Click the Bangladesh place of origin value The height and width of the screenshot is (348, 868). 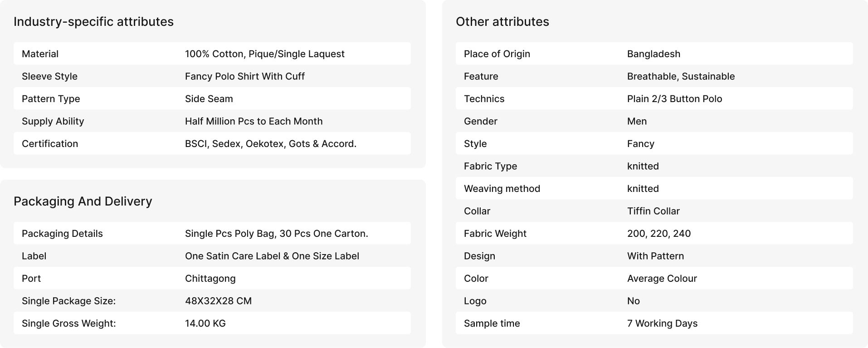tap(653, 54)
